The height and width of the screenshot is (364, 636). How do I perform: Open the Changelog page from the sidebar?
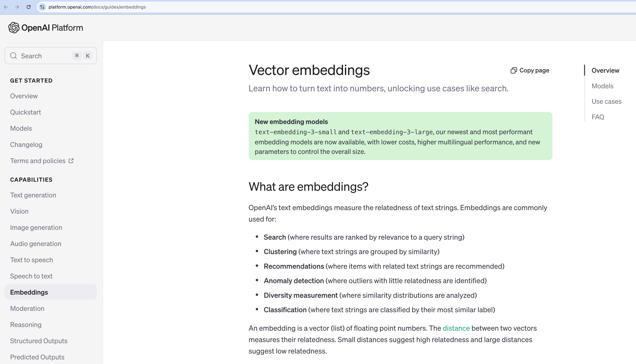tap(26, 145)
